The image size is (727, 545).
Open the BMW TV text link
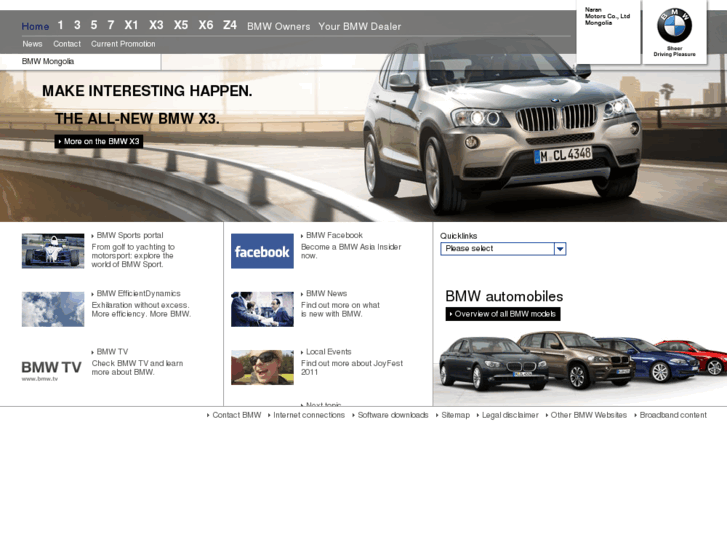tap(112, 352)
